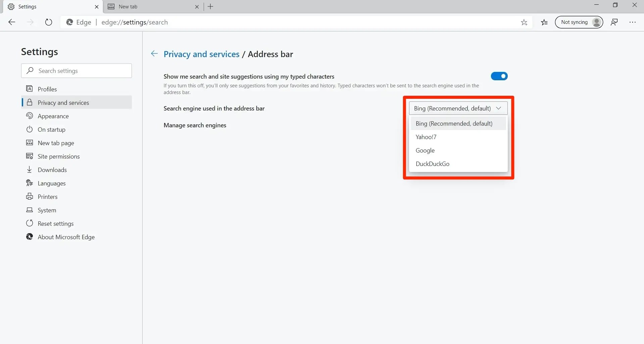Open About Microsoft Edge section

[x=77, y=237]
